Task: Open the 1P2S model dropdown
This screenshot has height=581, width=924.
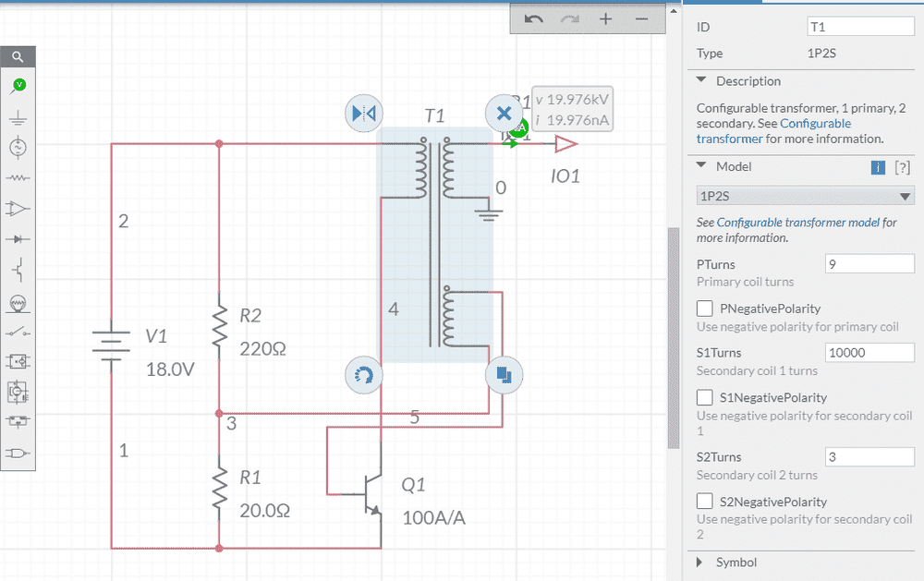Action: click(x=805, y=196)
